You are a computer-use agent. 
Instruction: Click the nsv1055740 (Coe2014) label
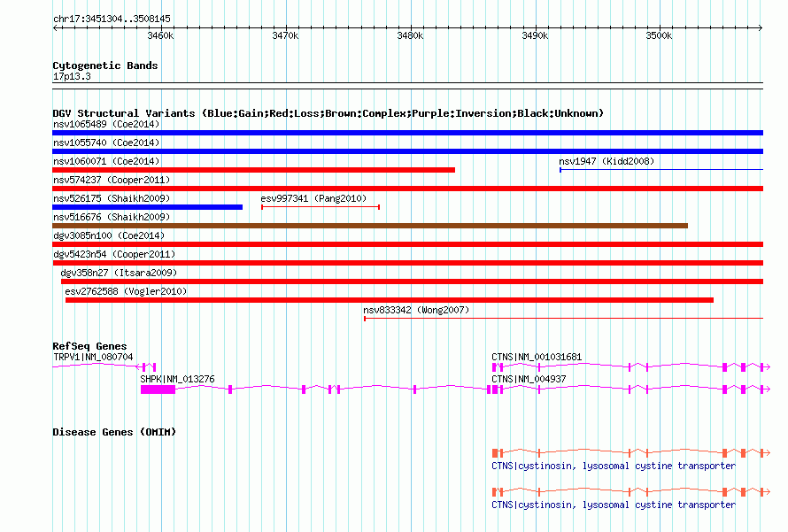(x=106, y=143)
